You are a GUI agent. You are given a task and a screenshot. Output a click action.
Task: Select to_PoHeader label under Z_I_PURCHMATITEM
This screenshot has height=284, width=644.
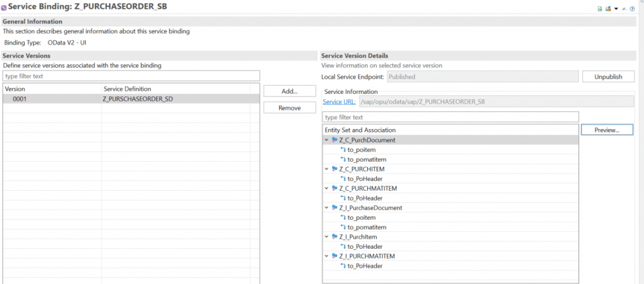(x=365, y=266)
